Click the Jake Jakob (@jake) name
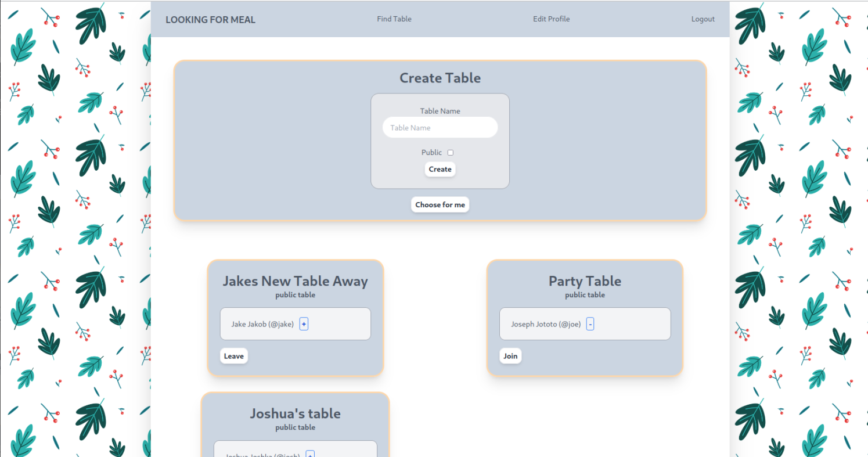This screenshot has height=457, width=868. (x=262, y=324)
